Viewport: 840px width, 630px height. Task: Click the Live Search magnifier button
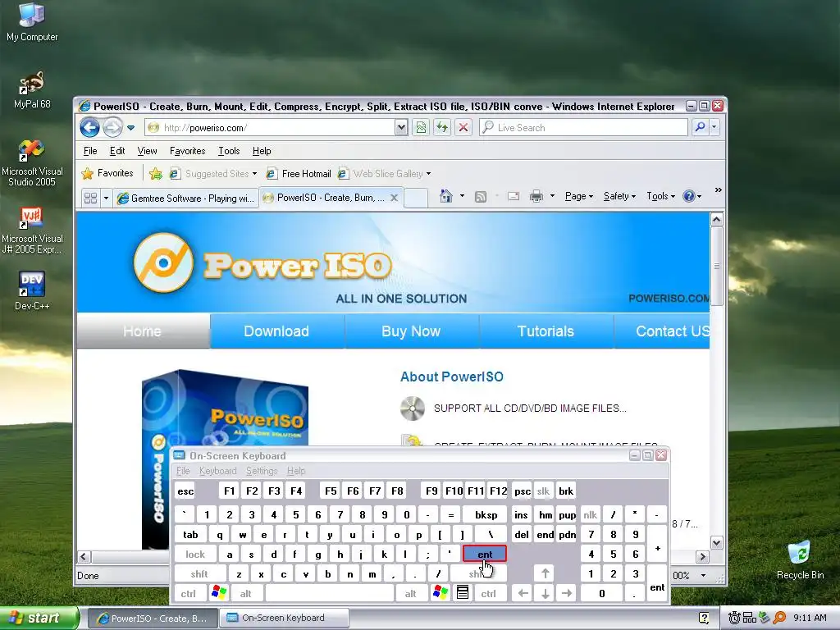700,127
